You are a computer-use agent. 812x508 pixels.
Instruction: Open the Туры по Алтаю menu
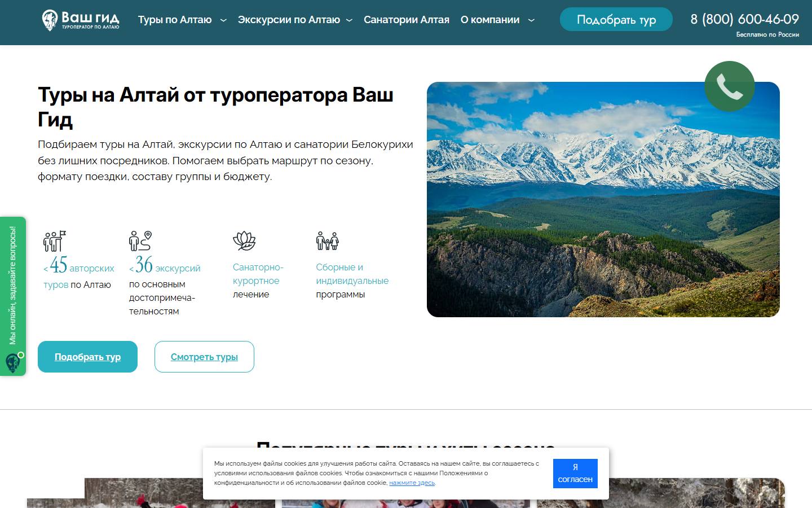pos(175,20)
